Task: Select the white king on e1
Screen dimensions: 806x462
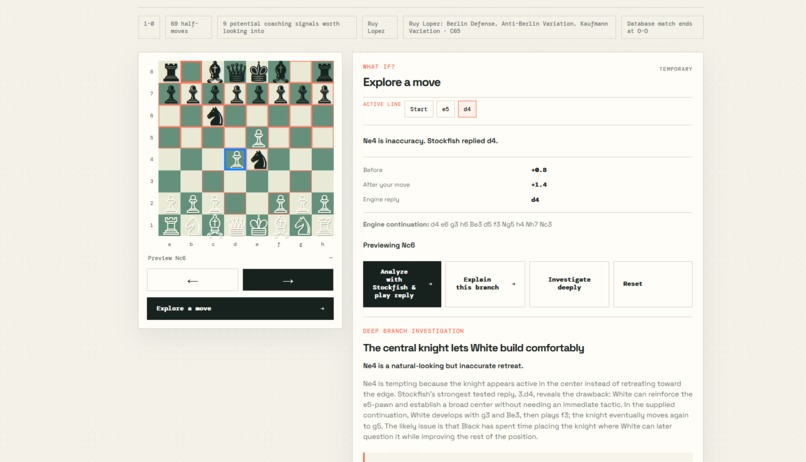Action: point(258,225)
